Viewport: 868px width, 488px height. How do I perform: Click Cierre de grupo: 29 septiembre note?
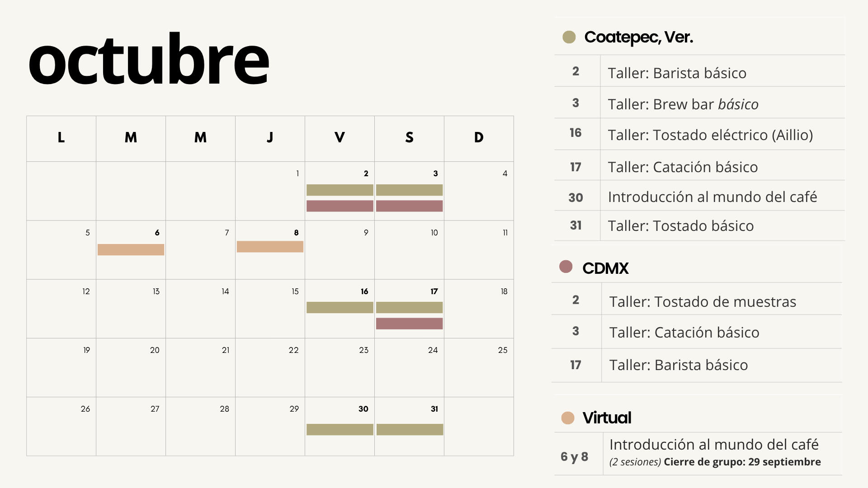pos(742,462)
